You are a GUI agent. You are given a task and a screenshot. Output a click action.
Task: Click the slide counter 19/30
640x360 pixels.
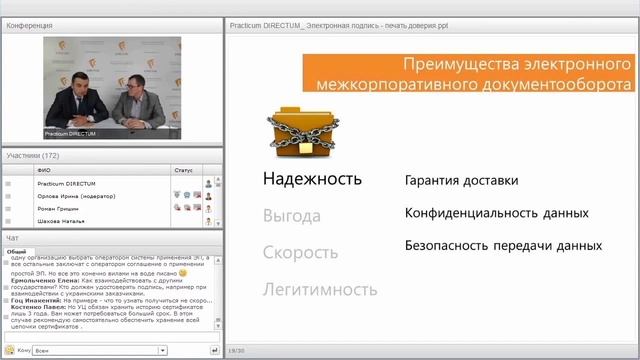tap(236, 351)
